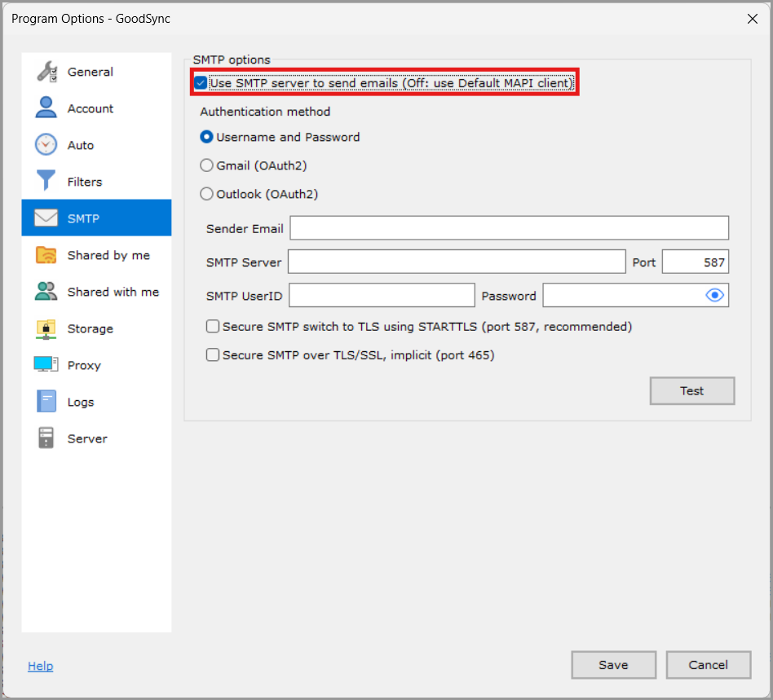Go to the Auto settings section
Viewport: 773px width, 700px height.
[x=81, y=145]
